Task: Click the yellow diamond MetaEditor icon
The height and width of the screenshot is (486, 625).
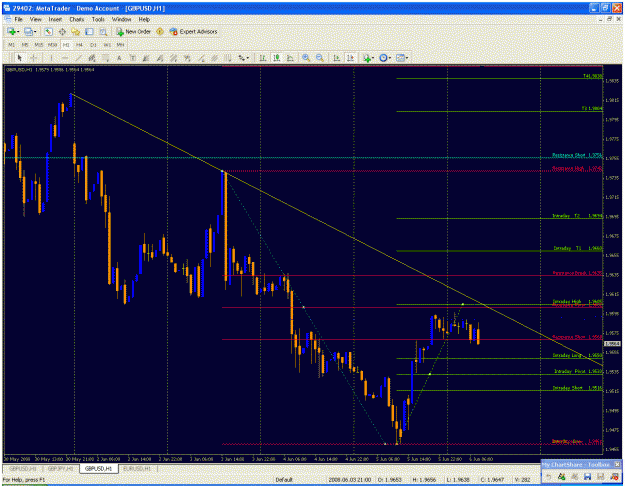Action: pos(160,31)
